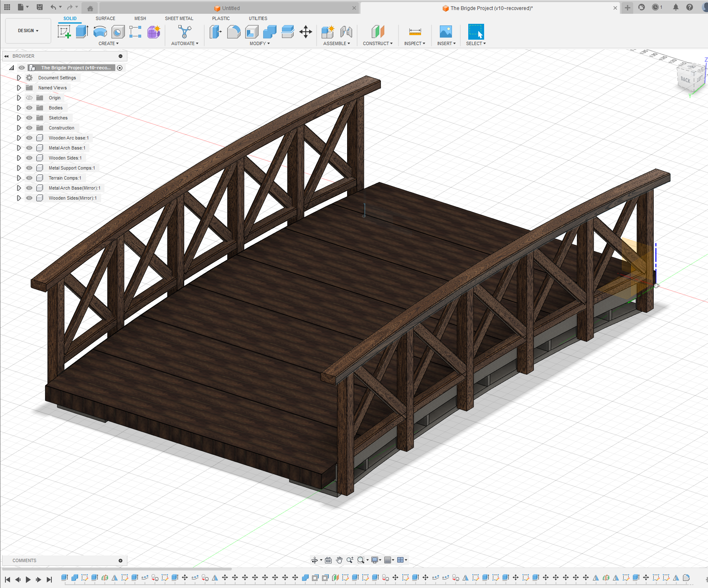Expand Wooden Arc base:1 in the browser
This screenshot has width=708, height=588.
[x=19, y=137]
